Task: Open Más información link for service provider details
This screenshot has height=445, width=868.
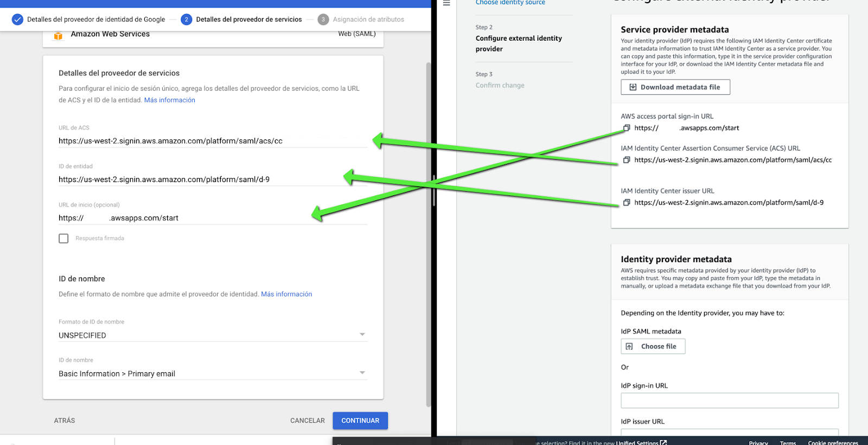Action: click(170, 100)
